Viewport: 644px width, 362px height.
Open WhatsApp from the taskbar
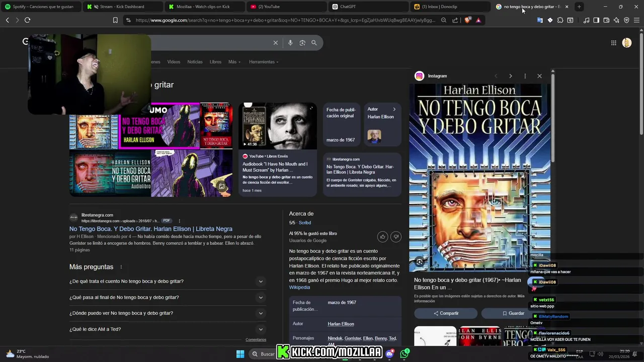point(405,354)
